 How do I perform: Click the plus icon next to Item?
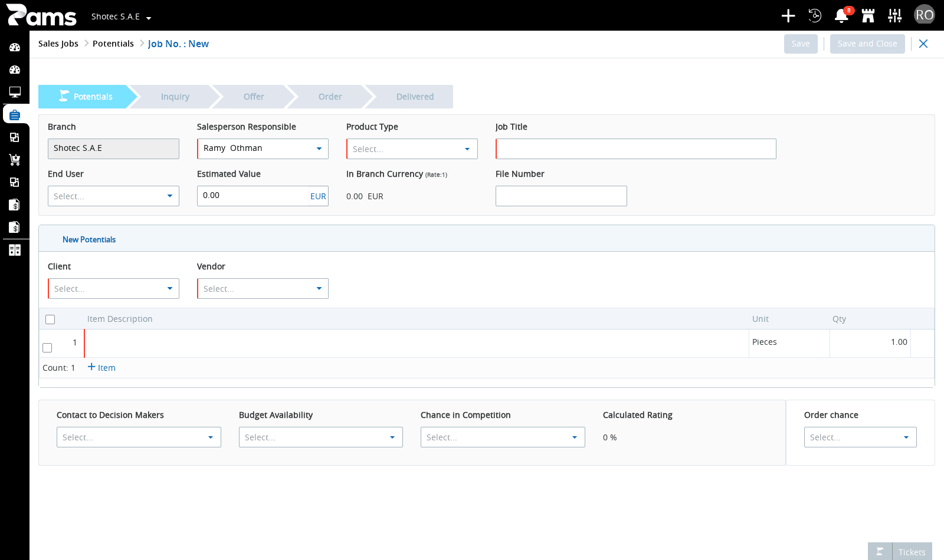click(91, 367)
